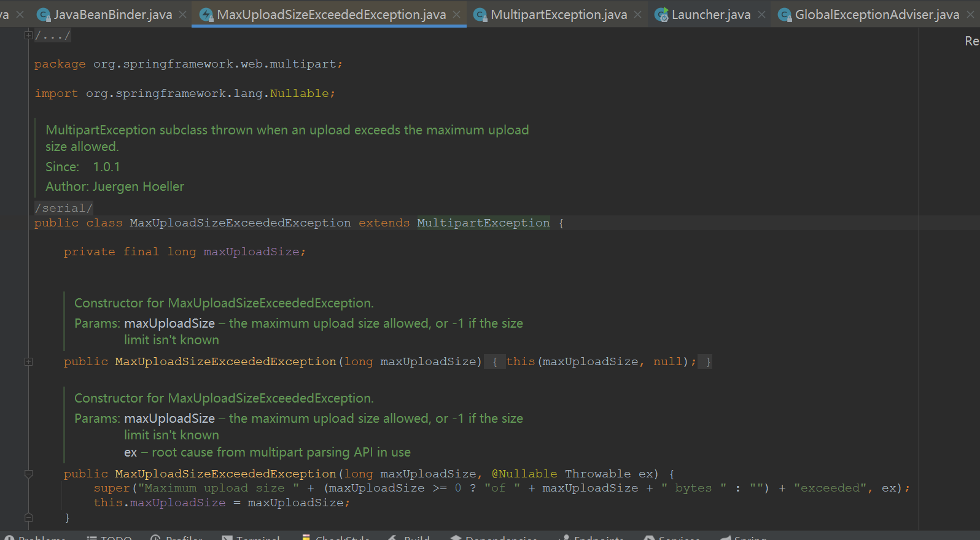Open the CheckStyle tool window
The width and height of the screenshot is (980, 540).
click(x=335, y=538)
